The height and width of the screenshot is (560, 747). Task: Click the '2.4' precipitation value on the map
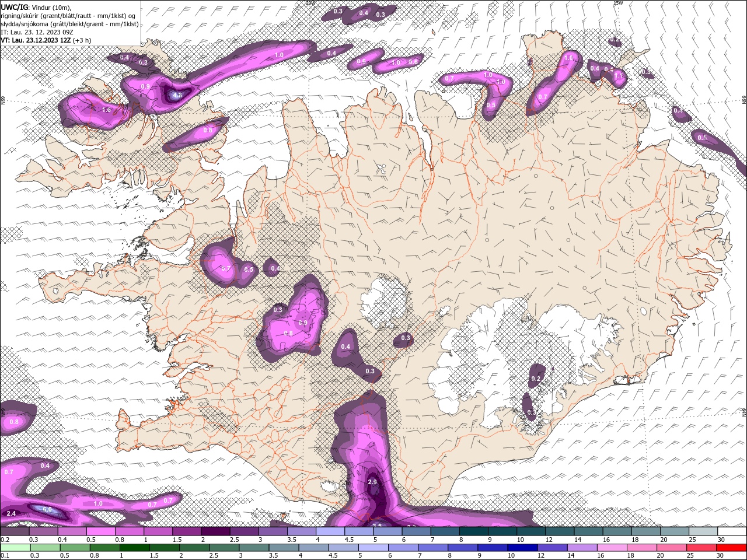tap(11, 513)
